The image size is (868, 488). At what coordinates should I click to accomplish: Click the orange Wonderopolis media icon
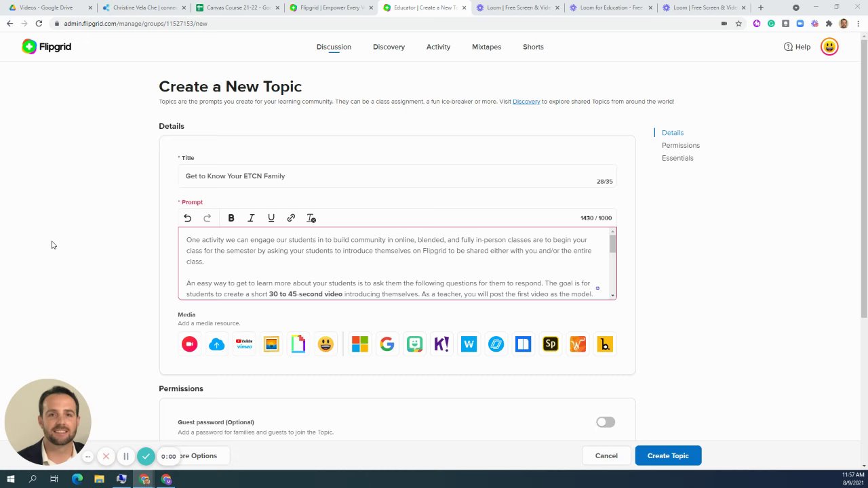578,344
